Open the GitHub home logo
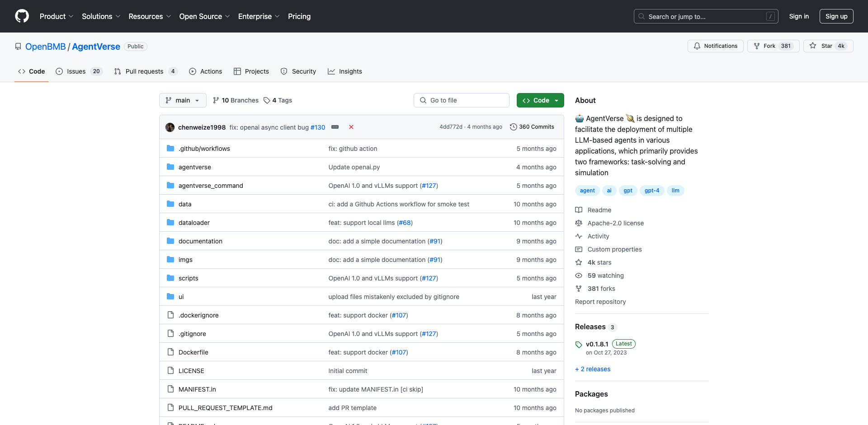868x425 pixels. (x=22, y=16)
